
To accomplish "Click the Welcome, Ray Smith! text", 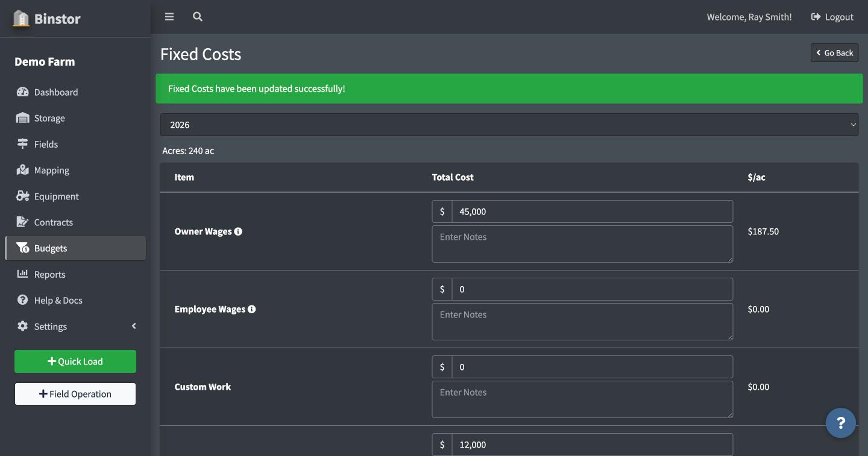I will tap(749, 17).
